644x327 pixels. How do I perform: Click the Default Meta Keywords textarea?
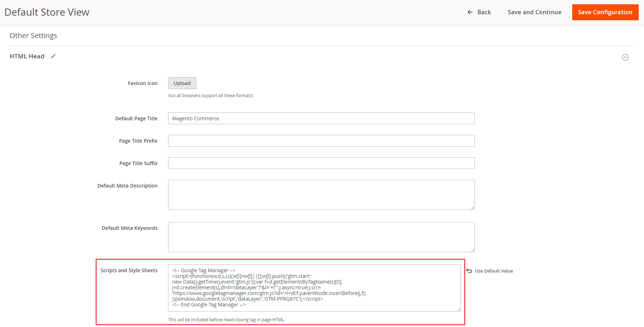tap(321, 237)
